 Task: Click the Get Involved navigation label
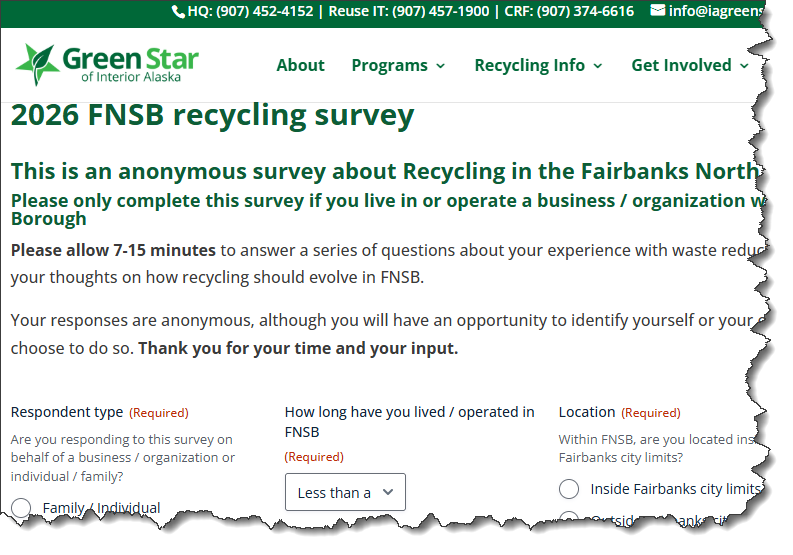pyautogui.click(x=681, y=66)
